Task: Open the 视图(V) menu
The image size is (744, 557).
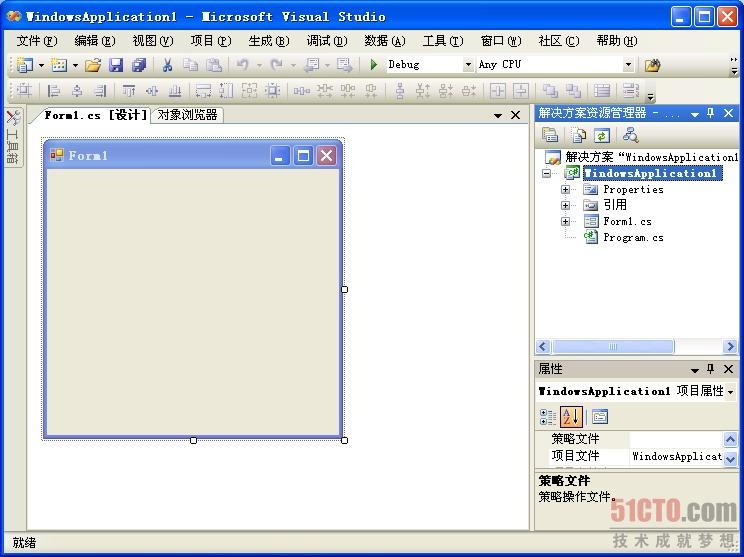Action: pyautogui.click(x=153, y=41)
